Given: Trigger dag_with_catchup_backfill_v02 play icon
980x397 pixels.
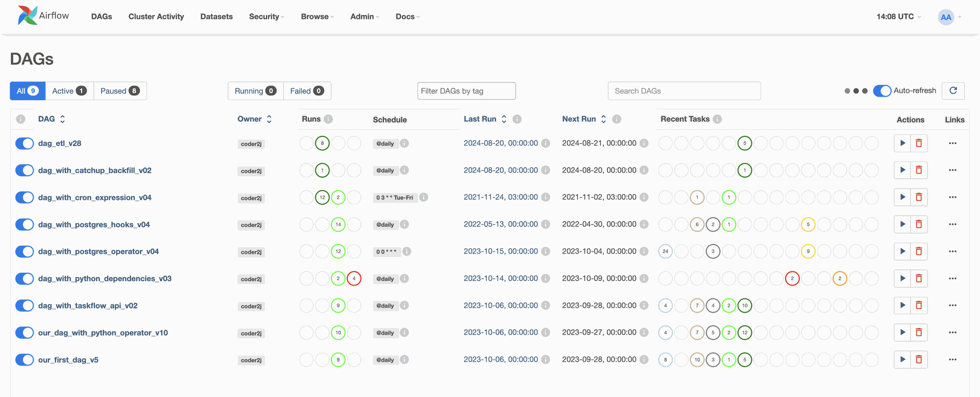Looking at the screenshot, I should tap(902, 170).
